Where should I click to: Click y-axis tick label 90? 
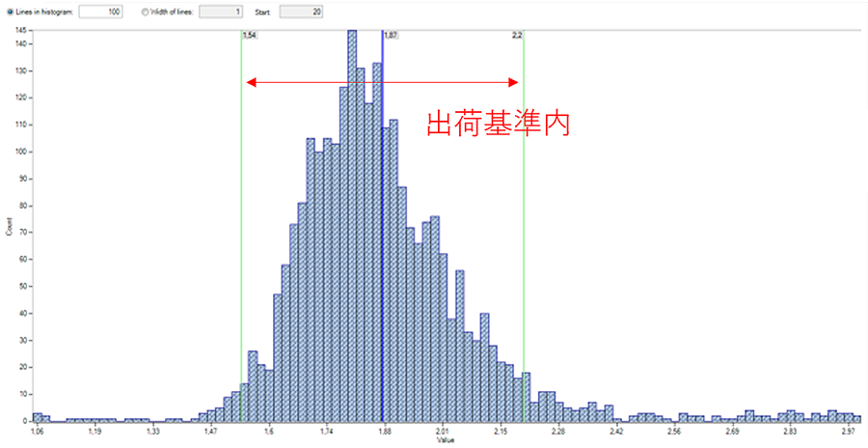(23, 179)
